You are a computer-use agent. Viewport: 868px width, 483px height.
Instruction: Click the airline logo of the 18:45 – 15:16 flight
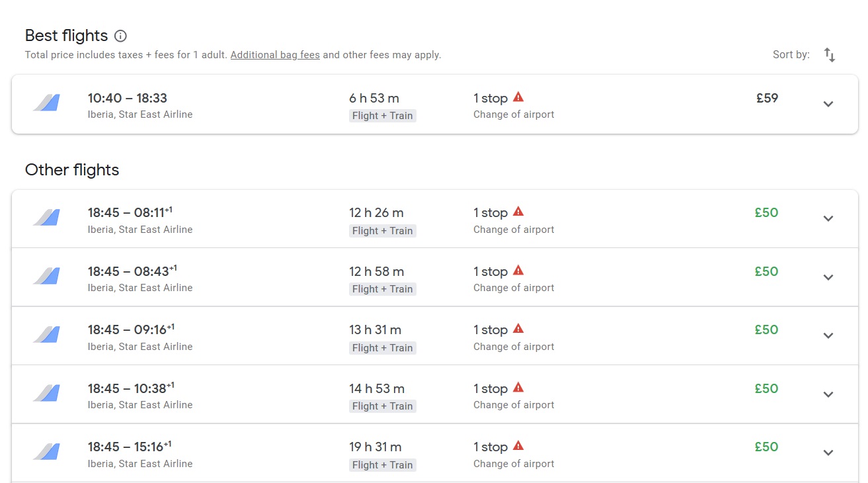click(x=47, y=452)
